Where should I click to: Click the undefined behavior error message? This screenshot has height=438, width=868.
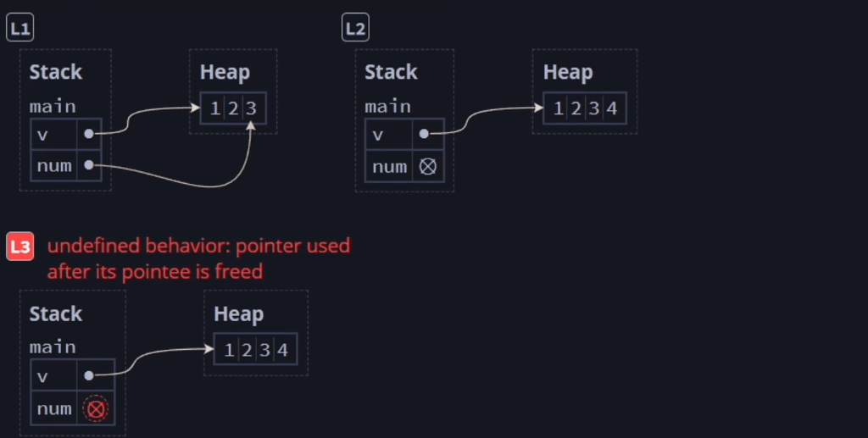point(198,258)
